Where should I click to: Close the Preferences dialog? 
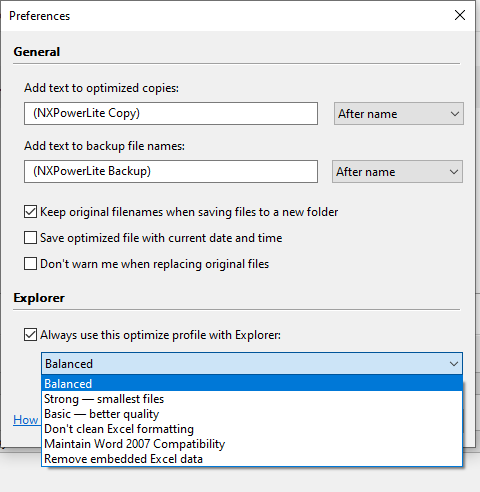460,15
